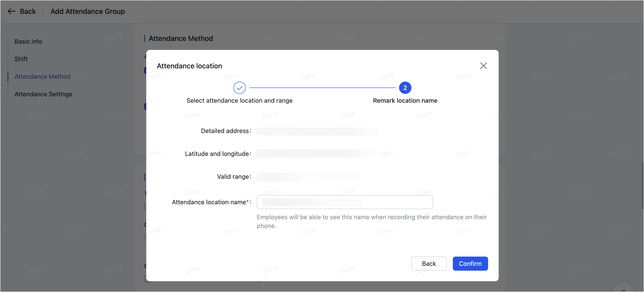This screenshot has height=292, width=644.
Task: Select Basic info in the sidebar
Action: 28,41
